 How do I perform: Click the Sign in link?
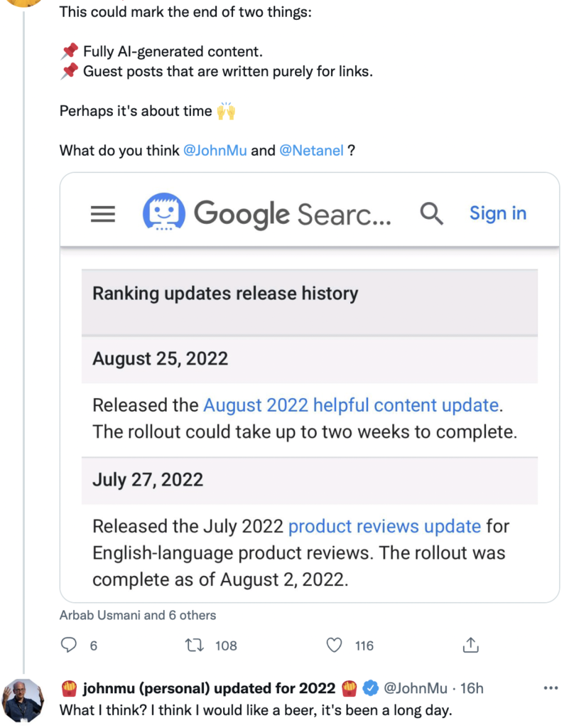[498, 213]
